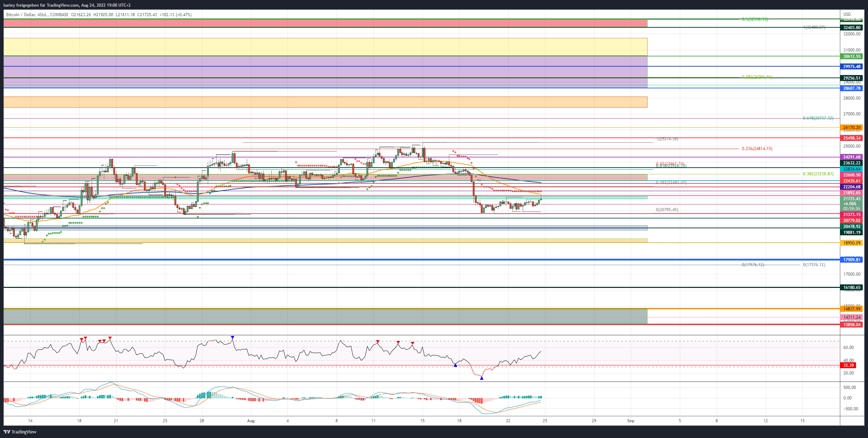Click the 0(20795.45) Fibonacci label
The height and width of the screenshot is (438, 868).
coord(667,210)
